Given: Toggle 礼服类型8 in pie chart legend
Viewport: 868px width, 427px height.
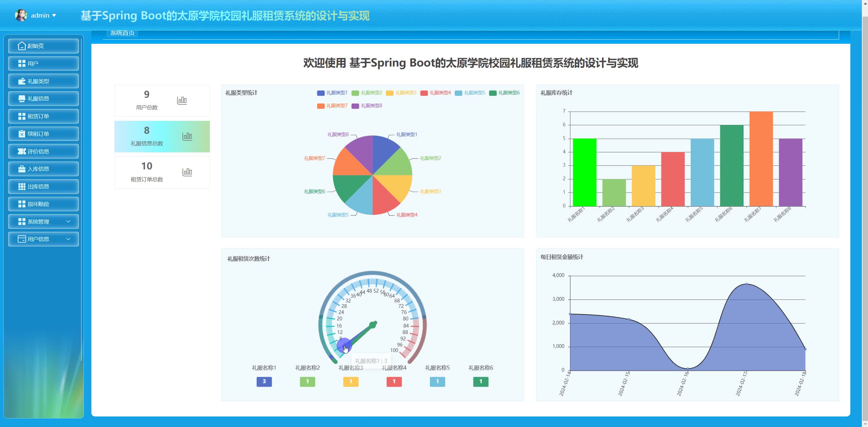Looking at the screenshot, I should click(367, 106).
